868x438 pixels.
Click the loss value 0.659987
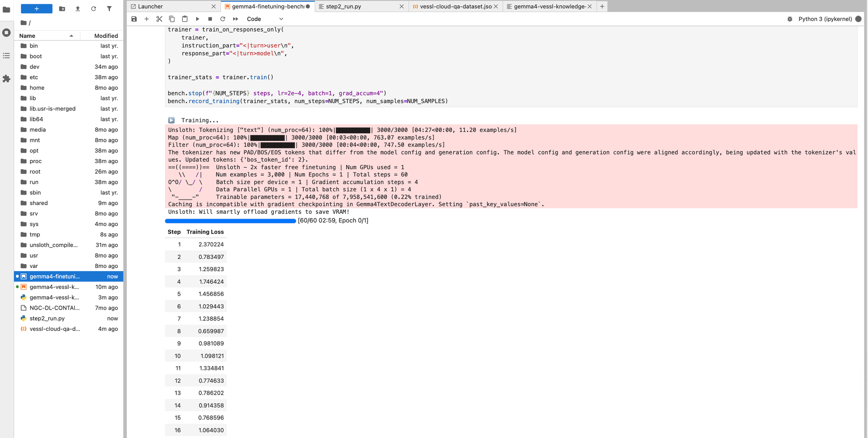coord(211,331)
